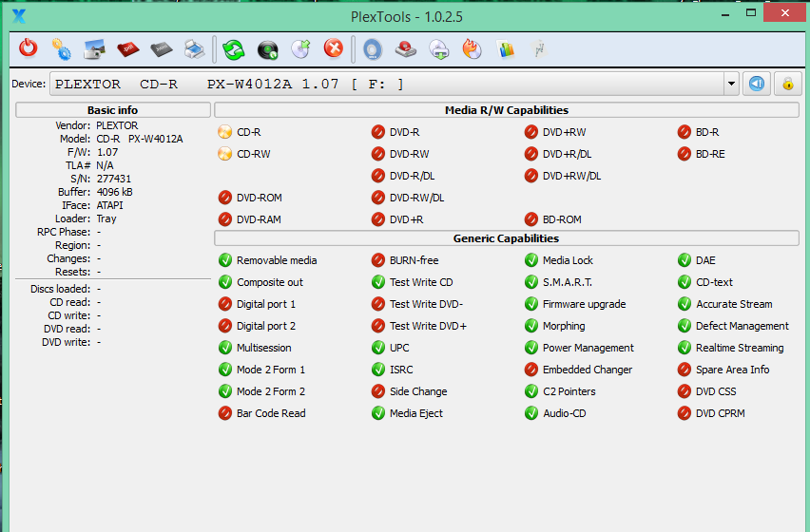Click the blue disc info icon
Image resolution: width=810 pixels, height=532 pixels.
tap(373, 49)
